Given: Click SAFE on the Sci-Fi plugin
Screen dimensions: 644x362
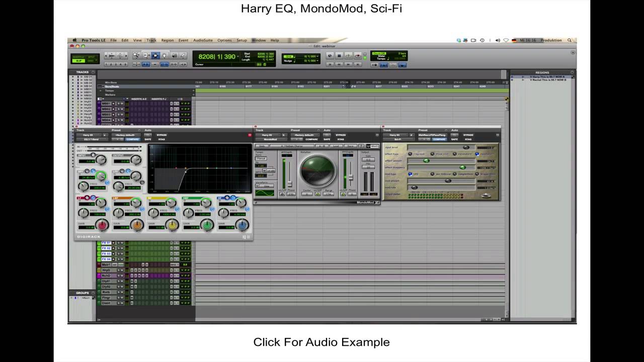Looking at the screenshot, I should coord(454,139).
